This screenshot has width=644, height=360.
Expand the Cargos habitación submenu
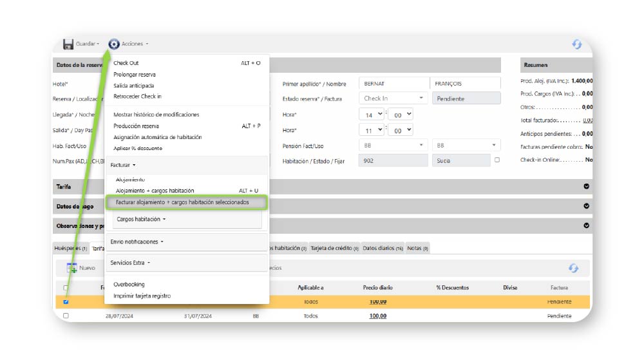(x=141, y=220)
